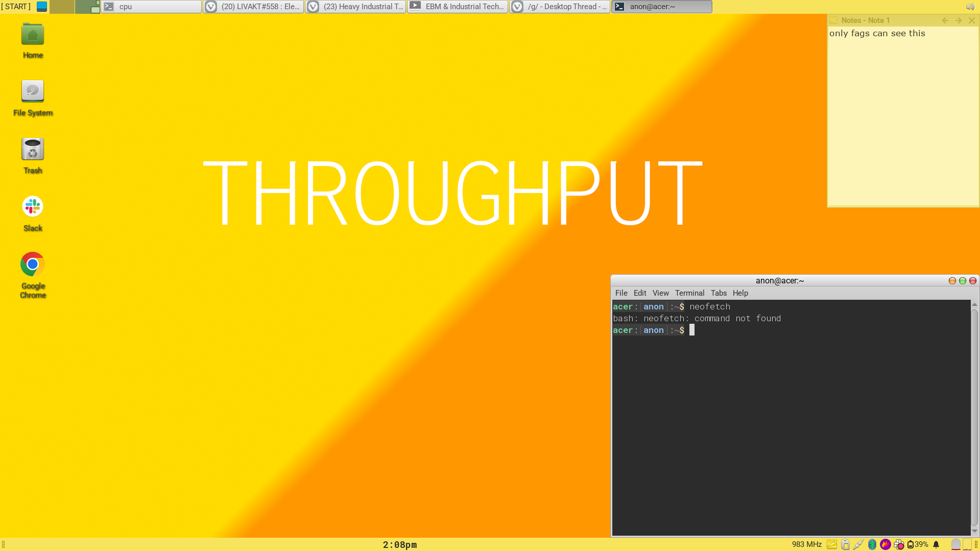Switch to the second workspace in the pager
Screen dimensions: 980x551
(x=87, y=7)
